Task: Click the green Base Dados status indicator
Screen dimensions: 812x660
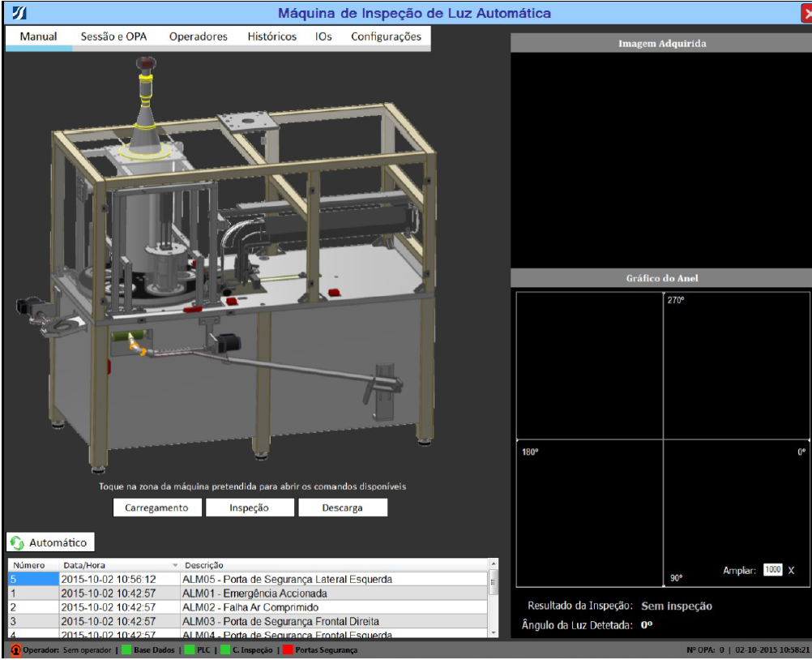Action: [126, 650]
